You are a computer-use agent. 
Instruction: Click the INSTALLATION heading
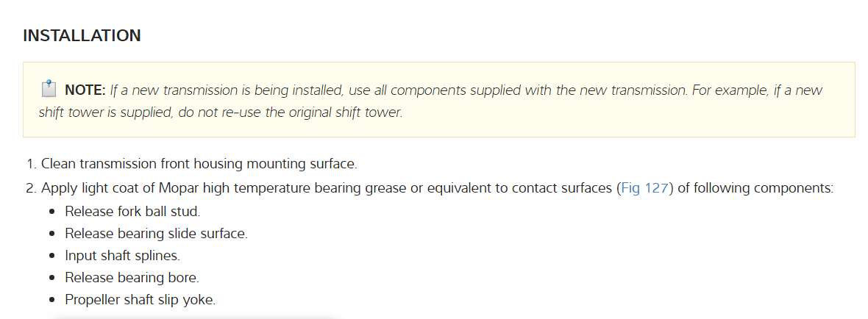tap(82, 35)
